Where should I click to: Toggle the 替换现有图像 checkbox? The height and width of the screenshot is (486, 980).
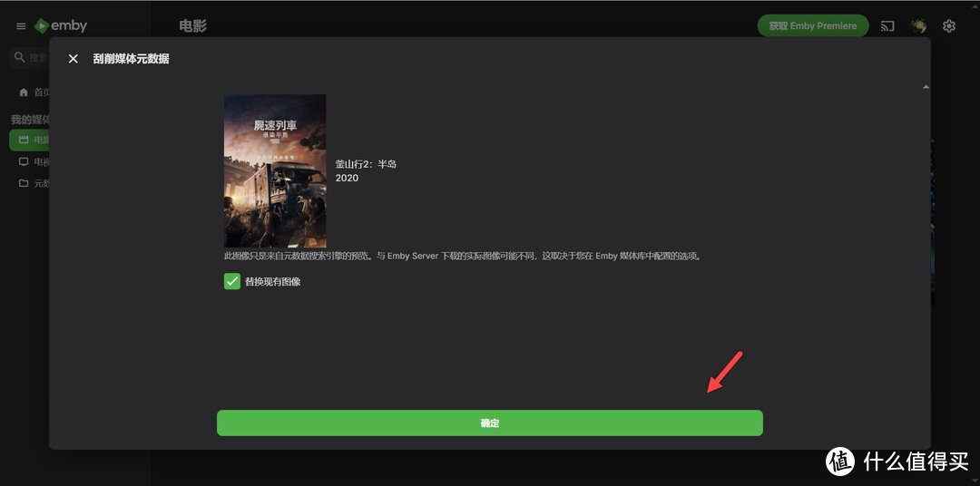[232, 281]
